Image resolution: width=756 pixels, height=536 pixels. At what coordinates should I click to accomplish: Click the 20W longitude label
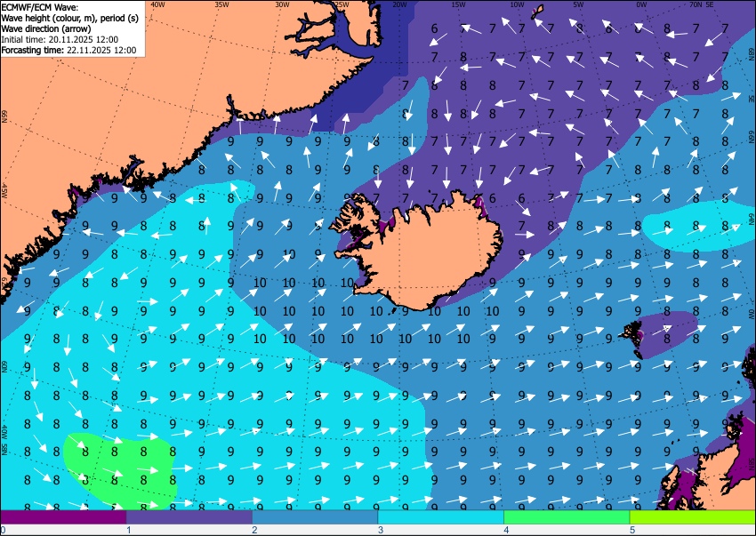click(x=399, y=4)
